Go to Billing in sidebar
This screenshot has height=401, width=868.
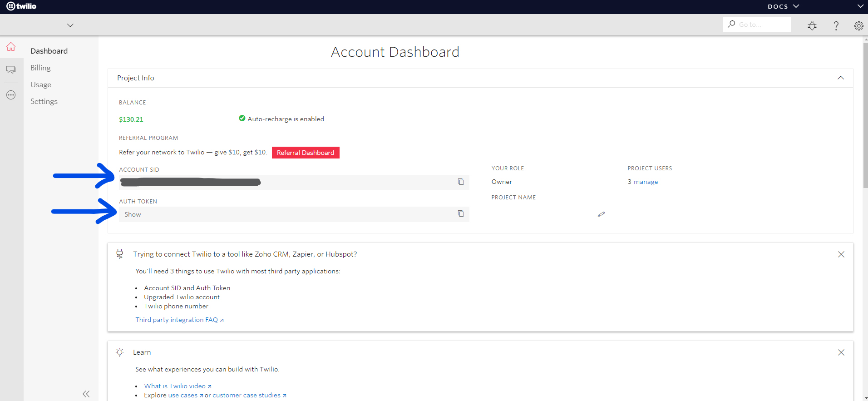pyautogui.click(x=40, y=68)
